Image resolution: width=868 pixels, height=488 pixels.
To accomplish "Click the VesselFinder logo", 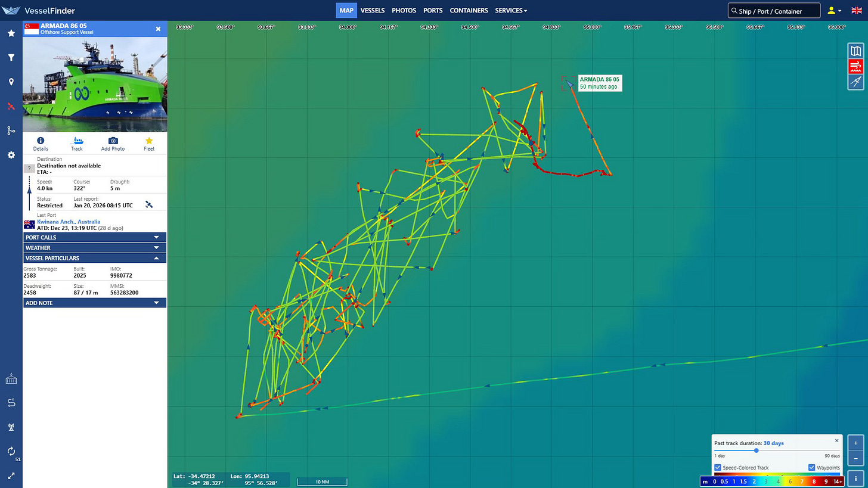I will (39, 10).
